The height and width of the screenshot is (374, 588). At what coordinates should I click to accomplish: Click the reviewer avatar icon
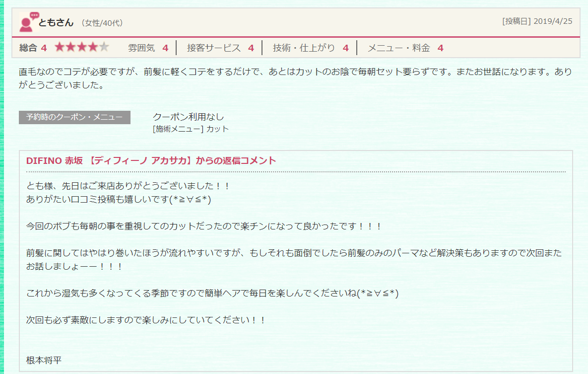click(28, 22)
